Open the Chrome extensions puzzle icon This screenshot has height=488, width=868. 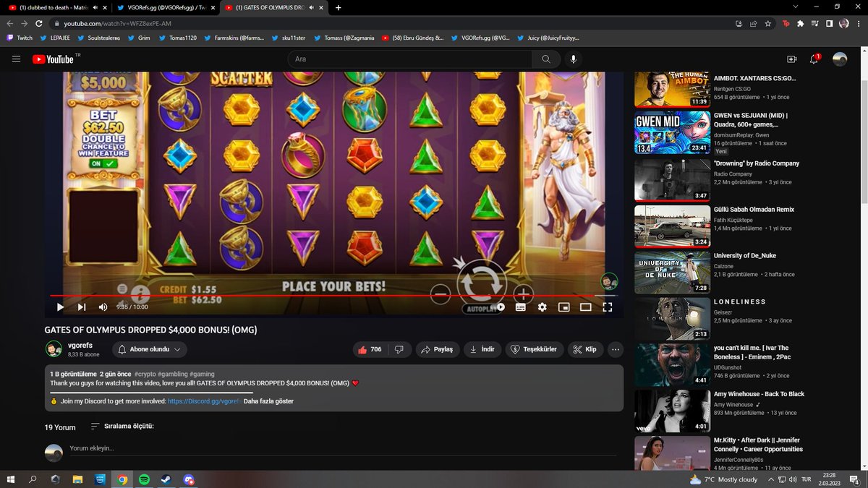pyautogui.click(x=801, y=23)
